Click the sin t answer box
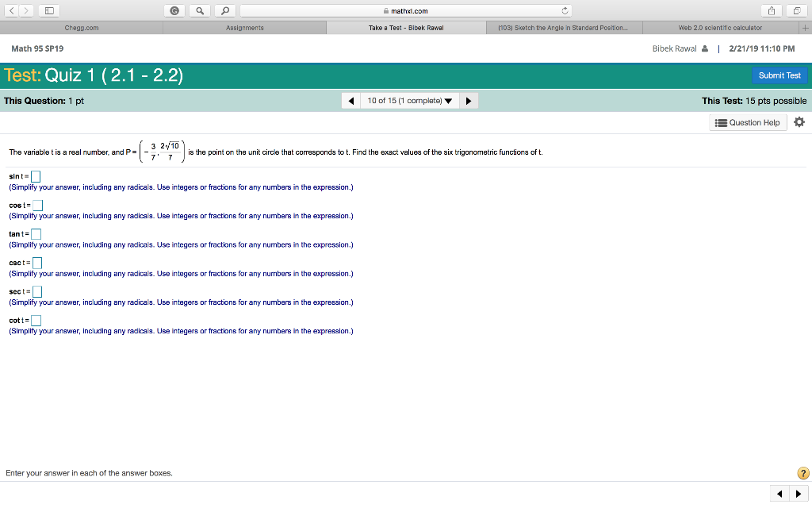The height and width of the screenshot is (508, 812). point(35,177)
